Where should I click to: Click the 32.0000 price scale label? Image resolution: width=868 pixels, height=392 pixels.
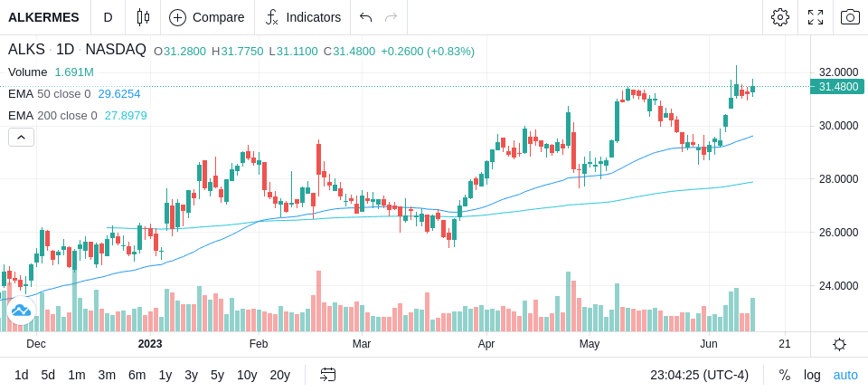pos(838,72)
